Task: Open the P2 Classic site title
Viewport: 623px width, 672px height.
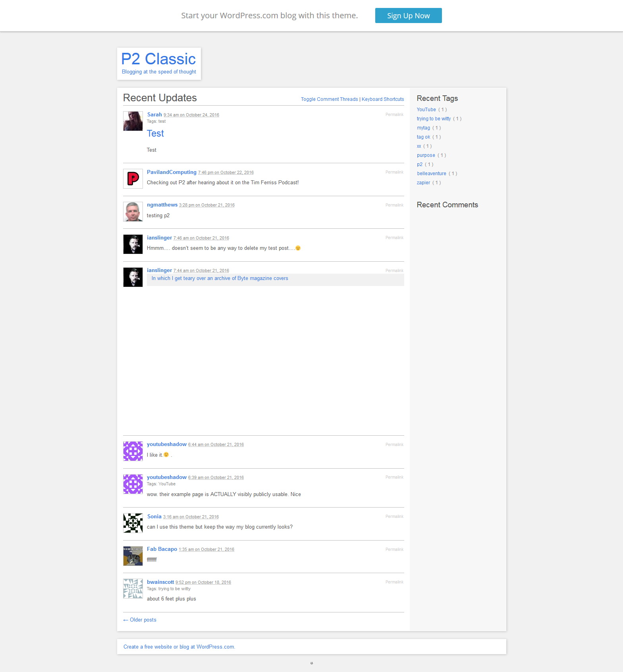Action: tap(158, 59)
